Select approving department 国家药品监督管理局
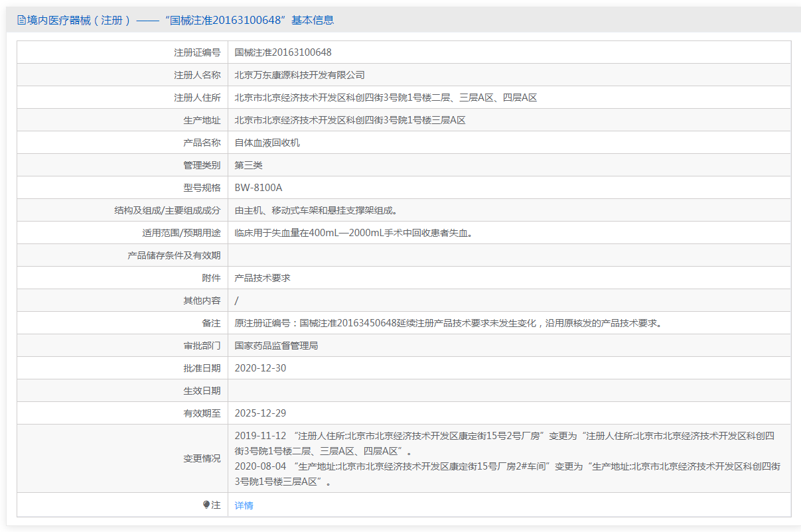Viewport: 801px width, 532px height. pos(276,346)
